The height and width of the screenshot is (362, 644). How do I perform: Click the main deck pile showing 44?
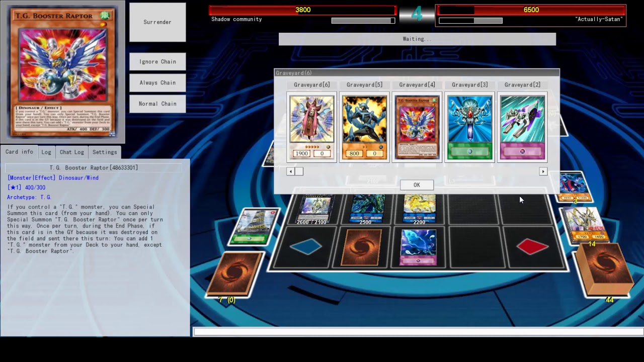[x=604, y=270]
